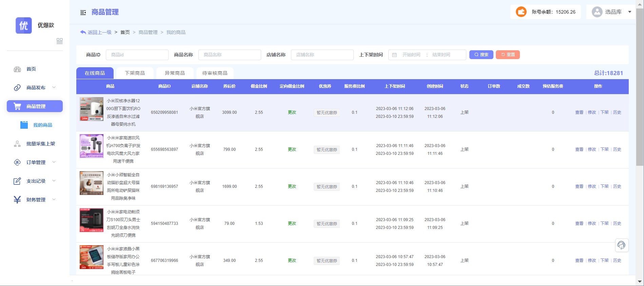Viewport: 644px width, 286px height.
Task: Click 订单管理 icon in sidebar
Action: coord(17,162)
